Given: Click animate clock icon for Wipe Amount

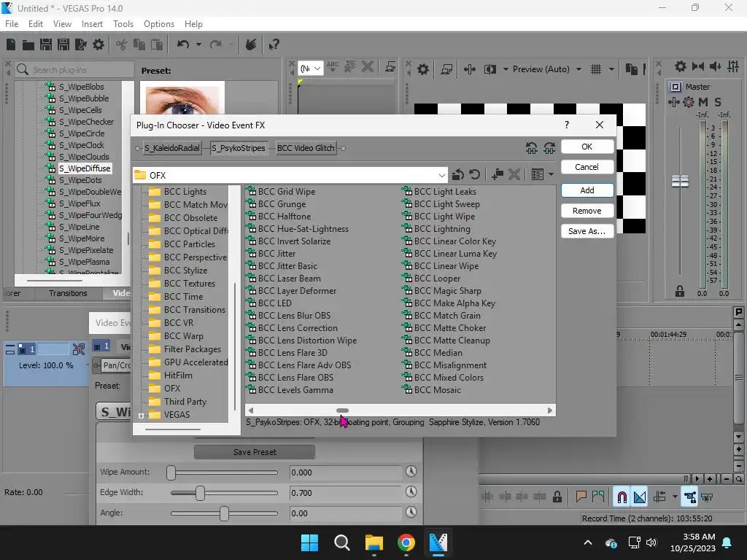Looking at the screenshot, I should click(411, 472).
